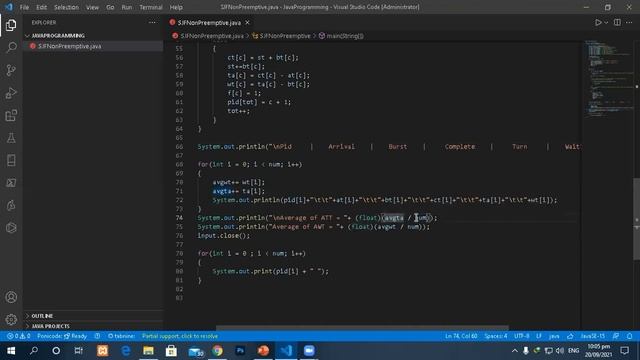This screenshot has width=640, height=360.
Task: Open XAMPP from the taskbar
Action: coord(102,351)
